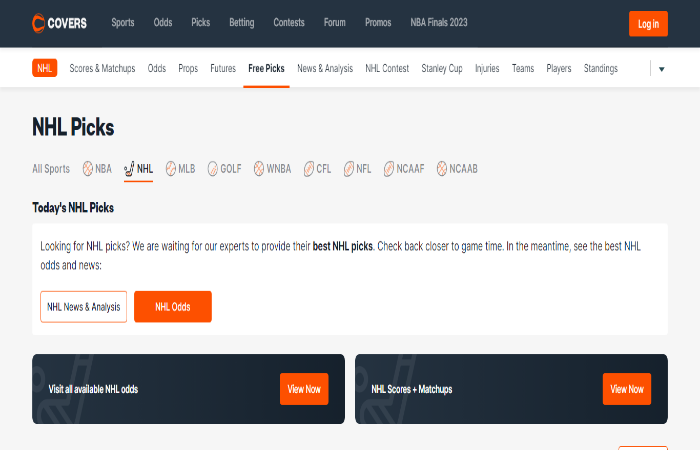
Task: Click the "NHL Scores + Matchups" banner text
Action: (412, 389)
